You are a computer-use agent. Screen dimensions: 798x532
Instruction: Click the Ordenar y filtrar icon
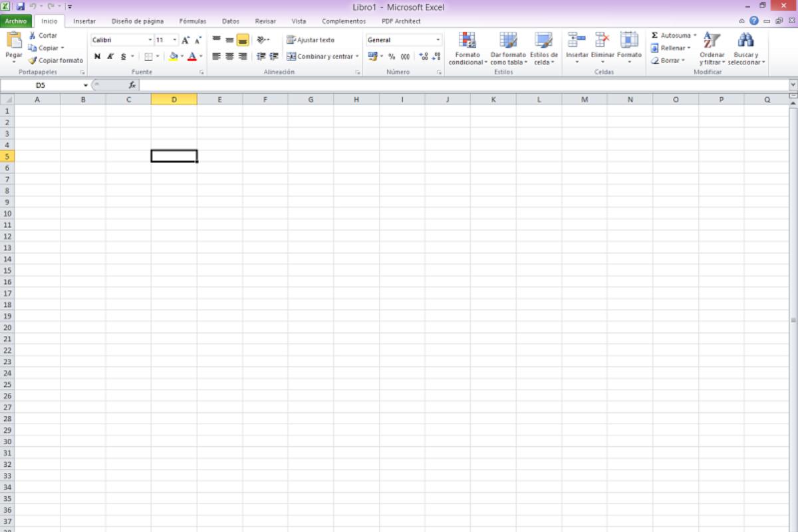click(x=712, y=41)
